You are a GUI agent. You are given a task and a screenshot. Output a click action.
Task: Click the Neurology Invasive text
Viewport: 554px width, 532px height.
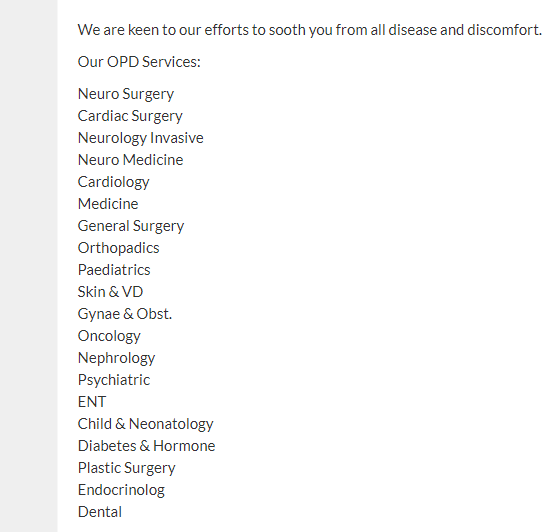click(x=141, y=138)
